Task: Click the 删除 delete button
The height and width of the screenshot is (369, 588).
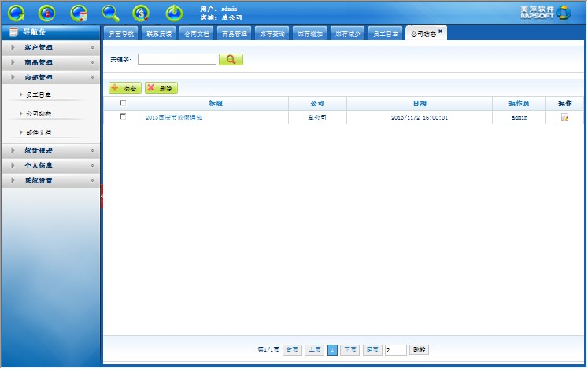Action: [161, 88]
